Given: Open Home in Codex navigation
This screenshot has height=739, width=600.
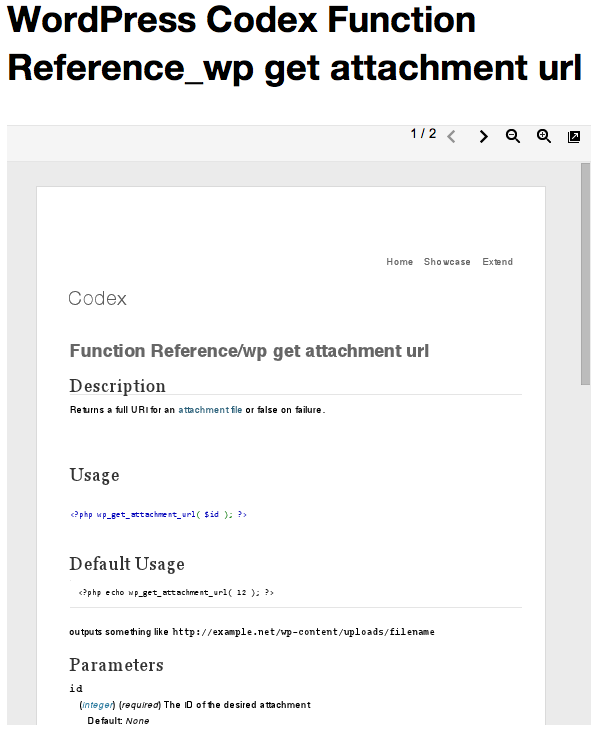Looking at the screenshot, I should click(x=400, y=262).
